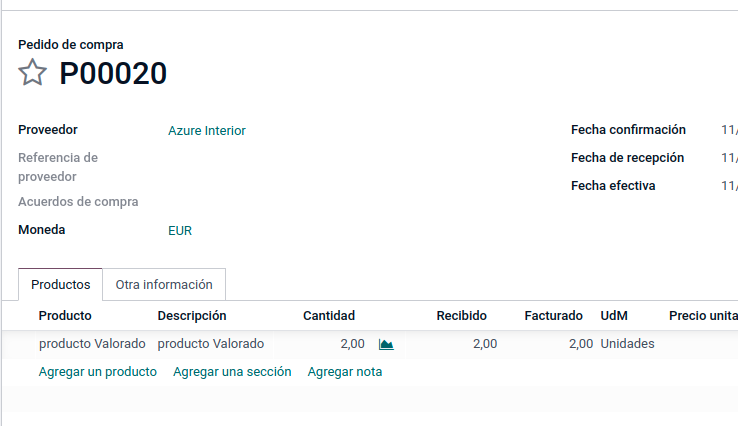Select the producto Valorado product cell
The image size is (738, 426).
[92, 344]
